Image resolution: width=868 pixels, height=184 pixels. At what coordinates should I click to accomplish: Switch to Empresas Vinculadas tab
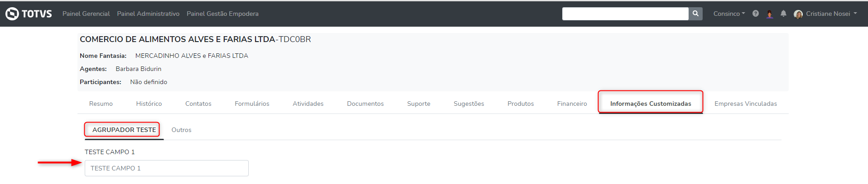click(745, 104)
